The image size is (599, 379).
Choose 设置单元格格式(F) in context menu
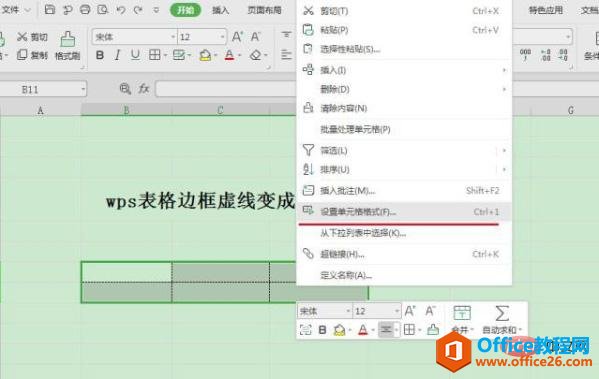tap(404, 211)
